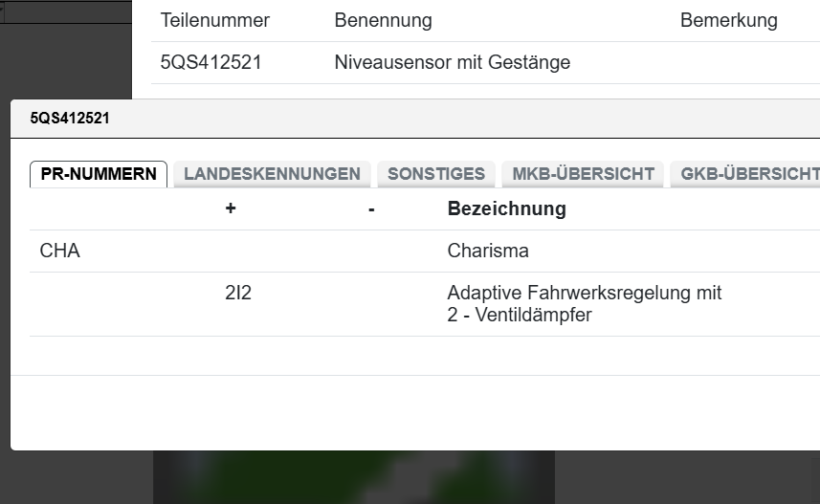Viewport: 820px width, 504px height.
Task: Click the Niveausensor mit Gestänge cell
Action: pos(452,63)
